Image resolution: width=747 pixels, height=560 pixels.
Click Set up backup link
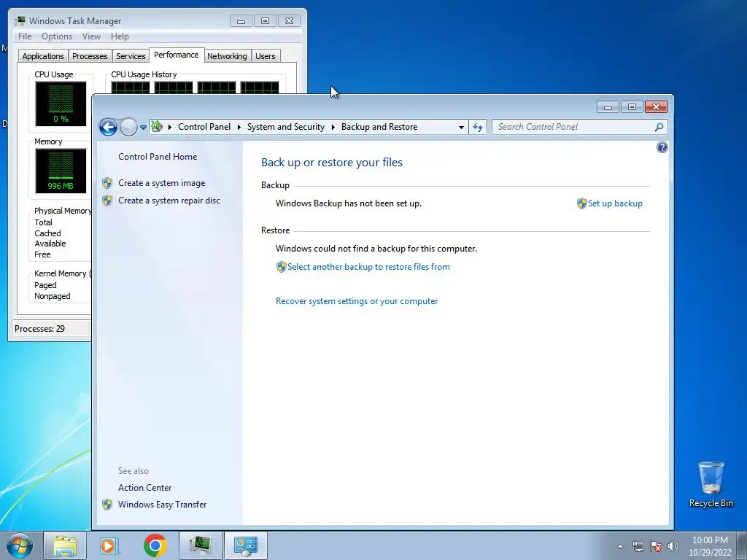point(615,203)
